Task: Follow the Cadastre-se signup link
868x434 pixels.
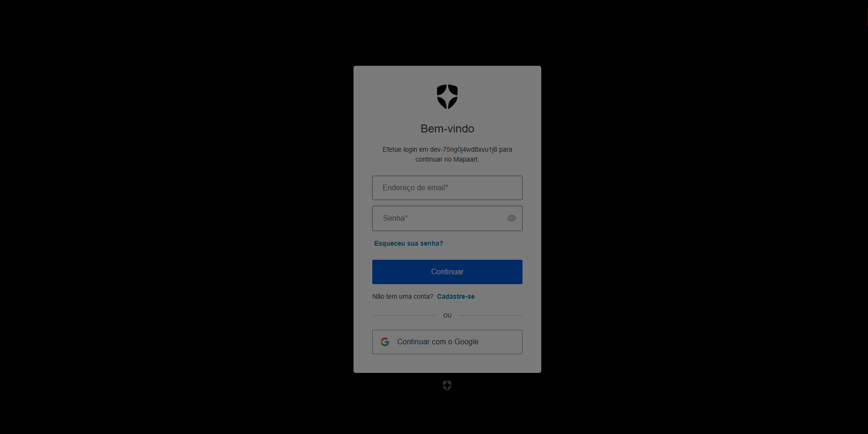Action: [x=456, y=296]
